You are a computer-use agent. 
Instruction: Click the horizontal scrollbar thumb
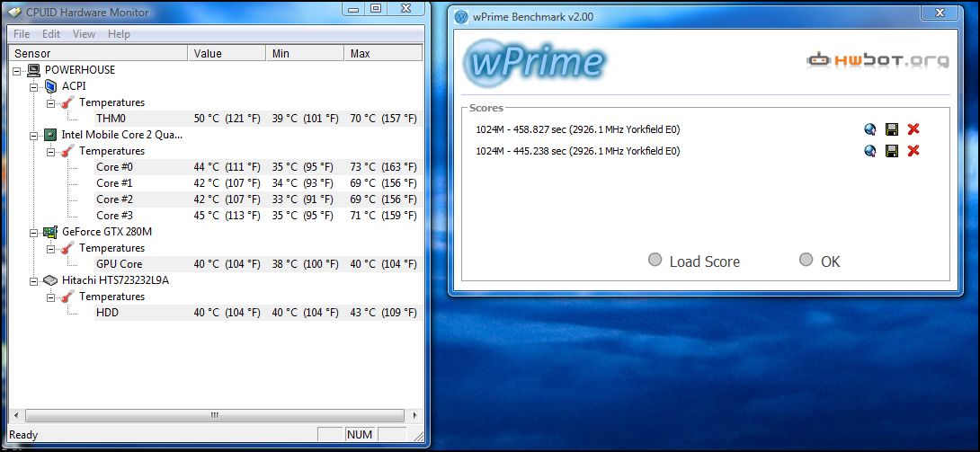[214, 415]
